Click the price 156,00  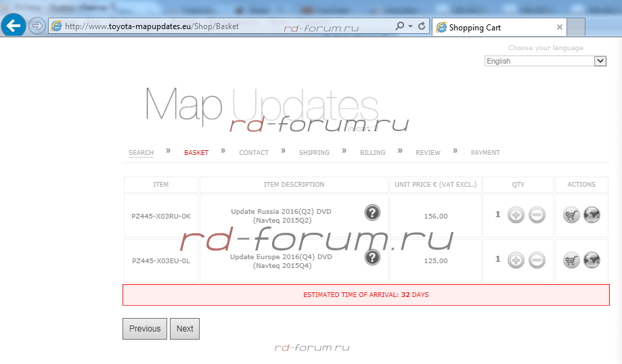click(x=436, y=216)
